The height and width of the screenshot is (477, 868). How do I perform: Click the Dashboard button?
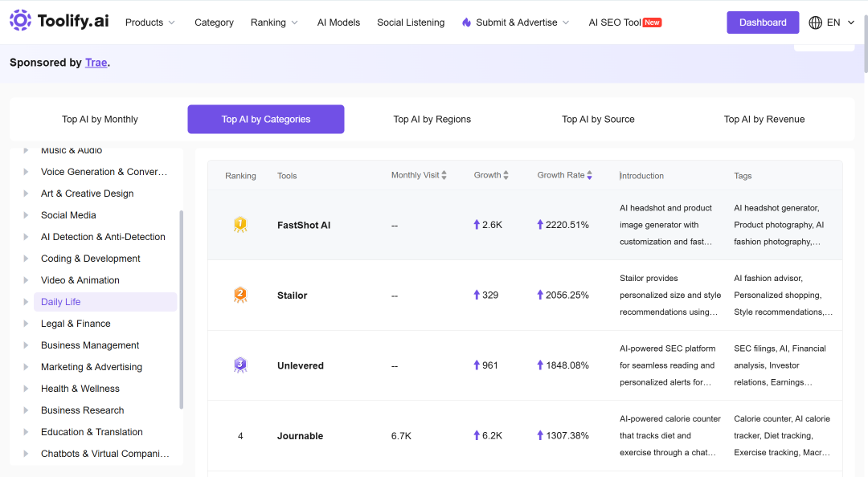click(763, 22)
